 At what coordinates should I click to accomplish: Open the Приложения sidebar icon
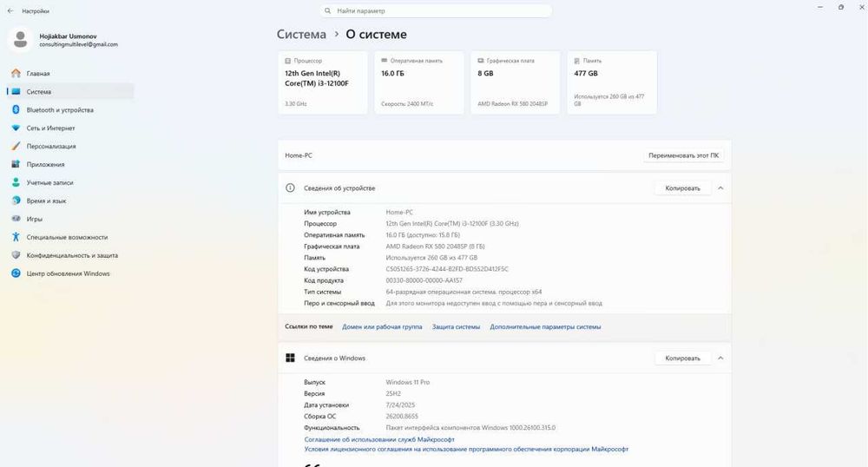pos(16,164)
